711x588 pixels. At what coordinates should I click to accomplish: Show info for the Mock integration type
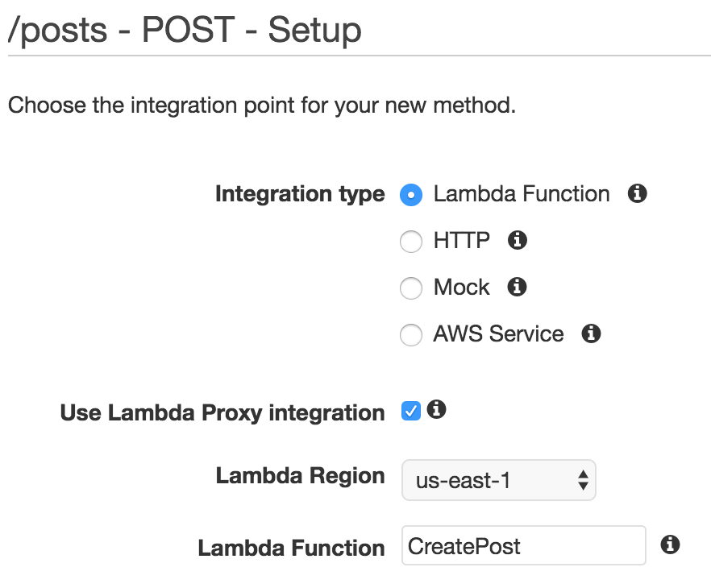(518, 287)
